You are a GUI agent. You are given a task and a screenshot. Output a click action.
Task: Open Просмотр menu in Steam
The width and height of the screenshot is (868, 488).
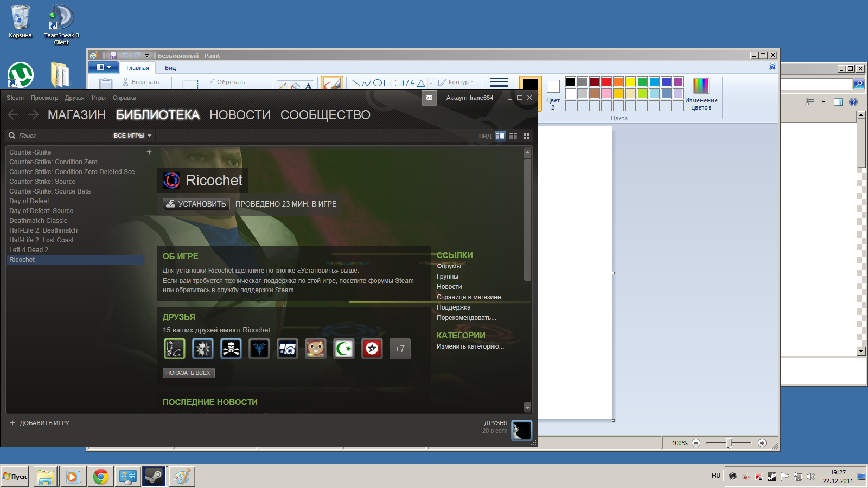(44, 98)
